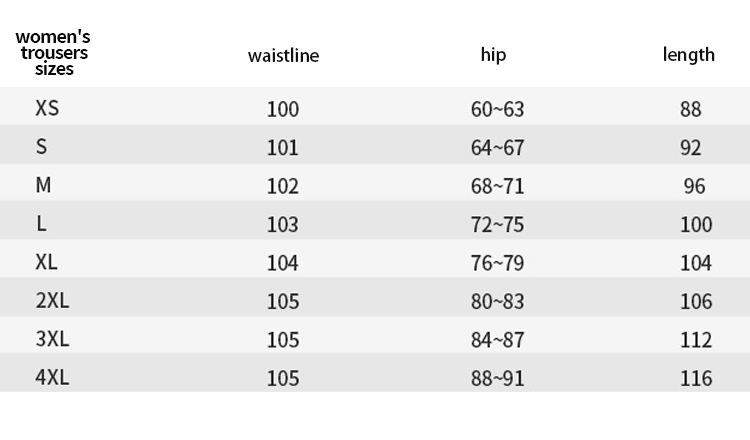The height and width of the screenshot is (440, 750).
Task: Select length value 92
Action: tap(691, 147)
